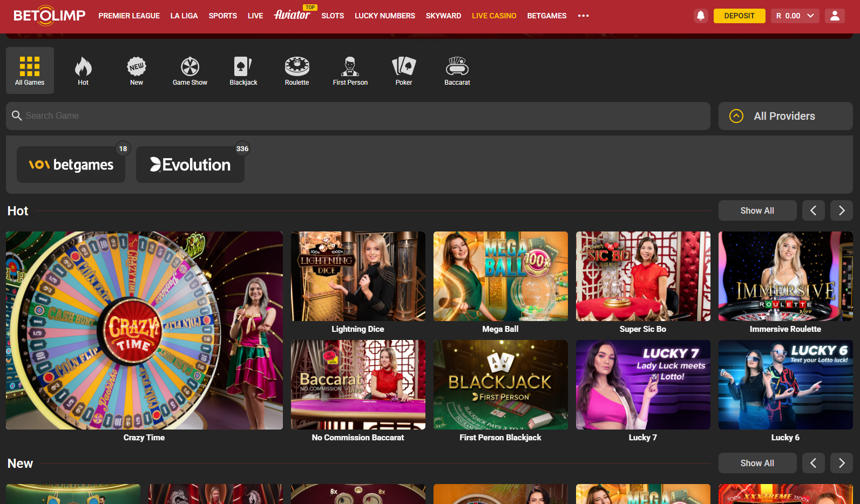Click the 'Immersive Roulette' title text
Image resolution: width=860 pixels, height=504 pixels.
(785, 329)
